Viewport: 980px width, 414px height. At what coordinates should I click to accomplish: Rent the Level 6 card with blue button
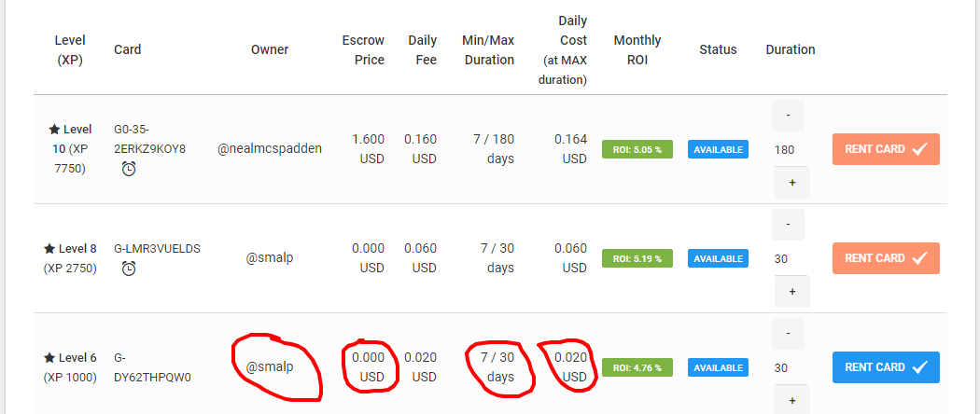[886, 367]
